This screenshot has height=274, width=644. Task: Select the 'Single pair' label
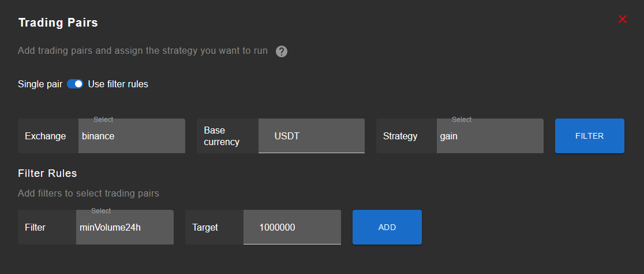(x=40, y=84)
